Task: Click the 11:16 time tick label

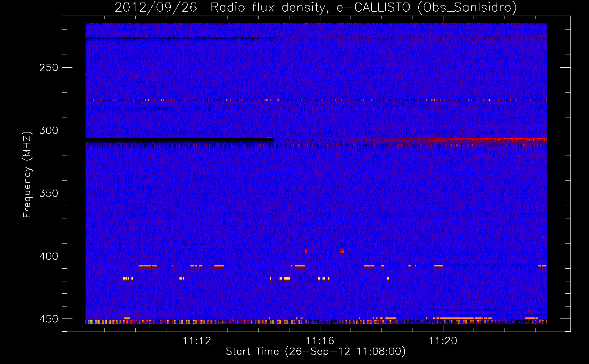Action: pyautogui.click(x=320, y=341)
